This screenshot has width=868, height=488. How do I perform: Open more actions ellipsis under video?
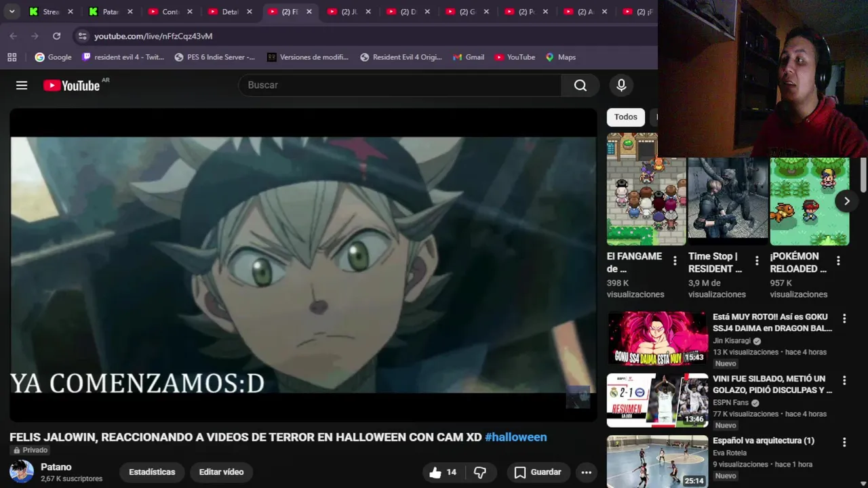tap(587, 472)
